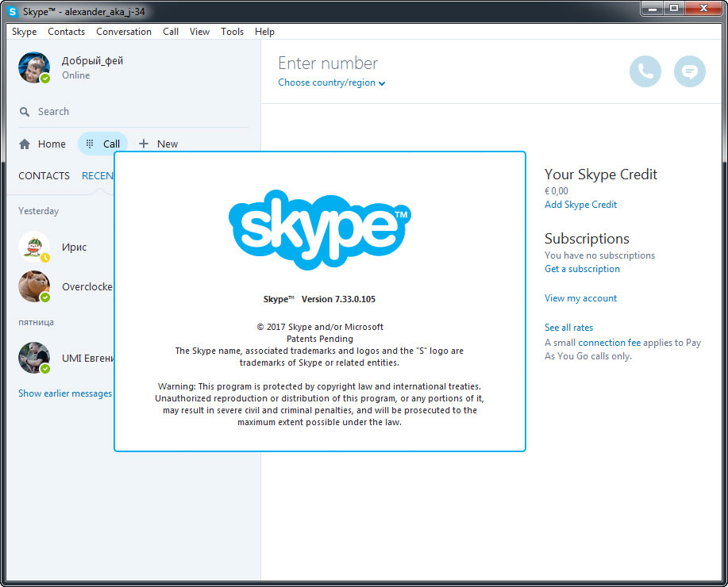Click the SMS message bubble button
The height and width of the screenshot is (587, 728).
click(x=689, y=71)
